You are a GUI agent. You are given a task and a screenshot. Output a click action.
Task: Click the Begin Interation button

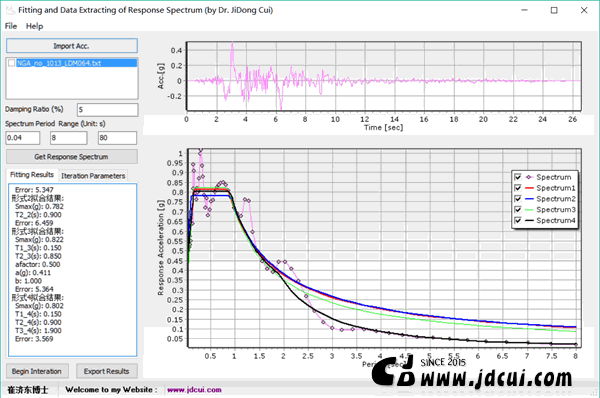pos(37,371)
